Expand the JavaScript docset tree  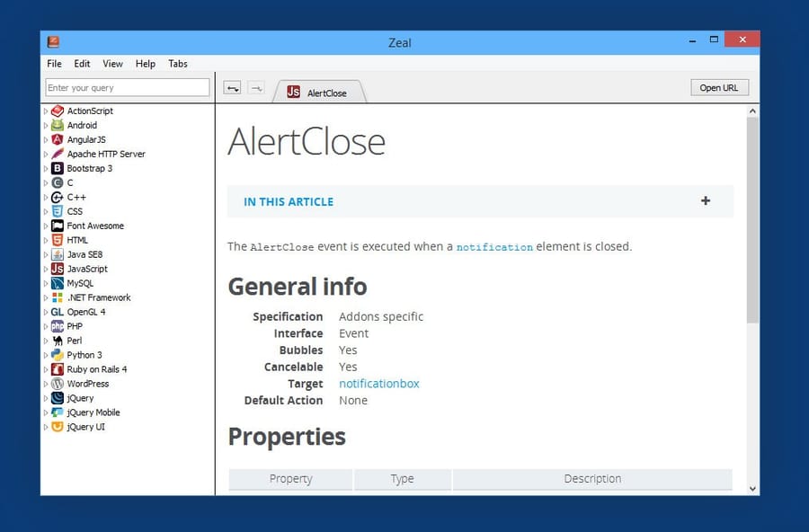coord(46,269)
